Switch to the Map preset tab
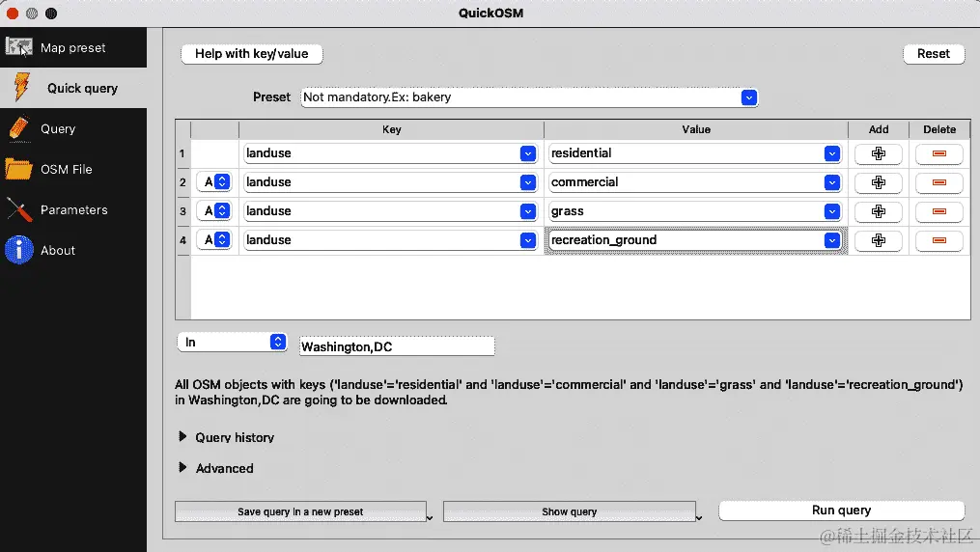The width and height of the screenshot is (980, 552). (x=73, y=47)
